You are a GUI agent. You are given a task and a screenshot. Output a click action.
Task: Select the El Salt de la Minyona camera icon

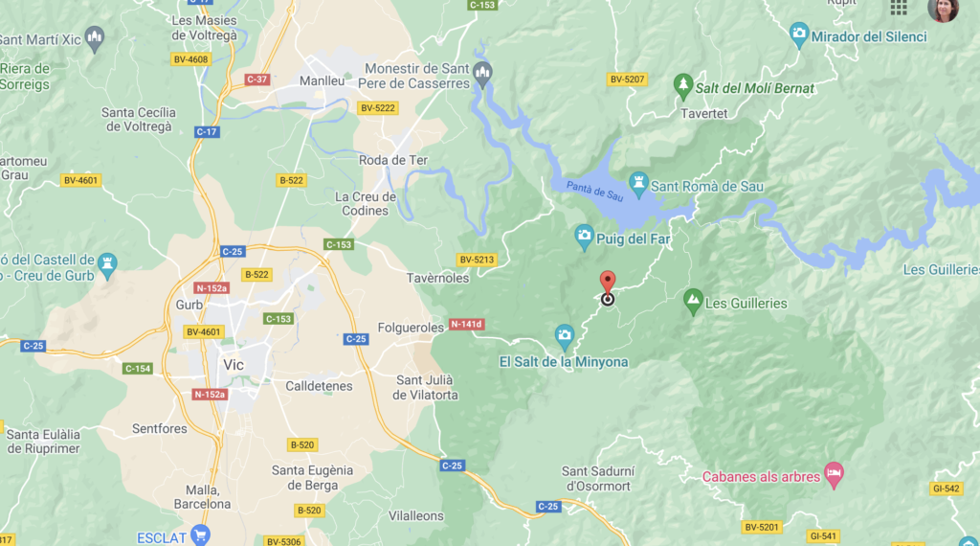click(x=565, y=337)
